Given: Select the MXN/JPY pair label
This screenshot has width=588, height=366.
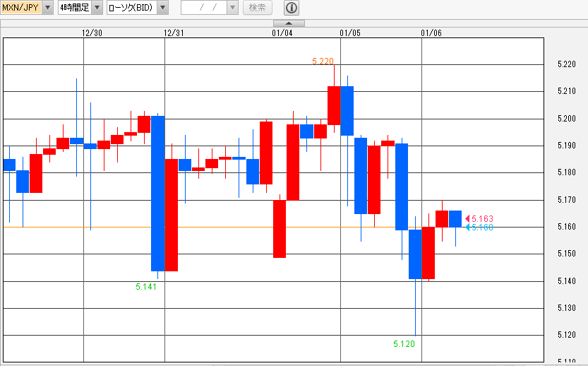Looking at the screenshot, I should 20,8.
